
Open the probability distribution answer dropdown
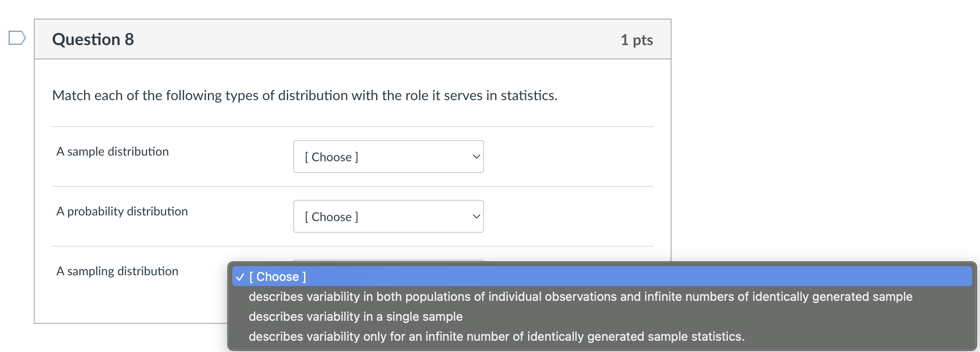tap(388, 216)
